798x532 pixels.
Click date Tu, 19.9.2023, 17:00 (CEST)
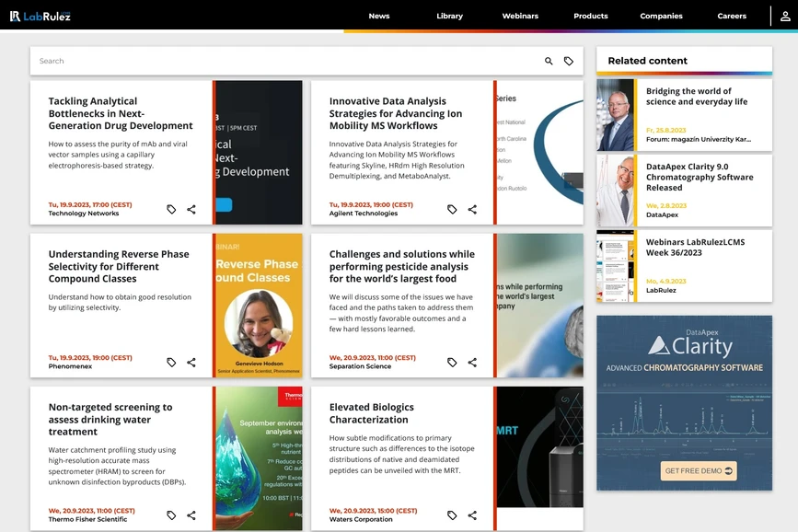[x=90, y=204]
